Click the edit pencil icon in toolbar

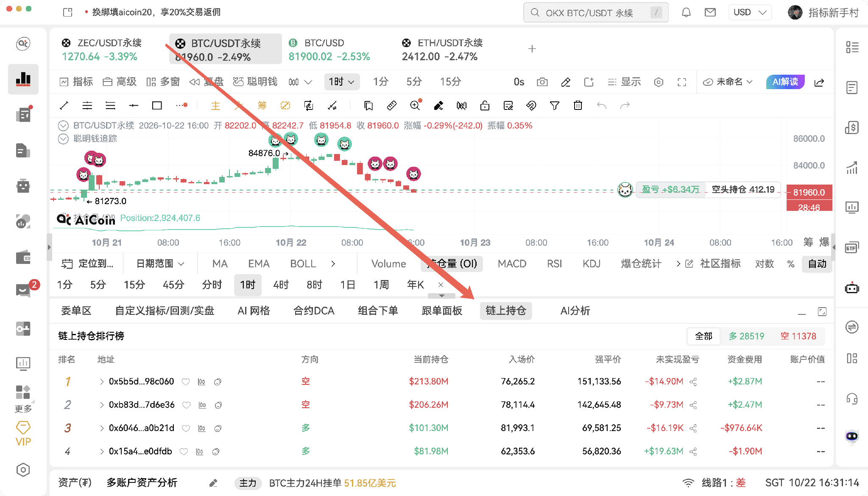[x=566, y=82]
